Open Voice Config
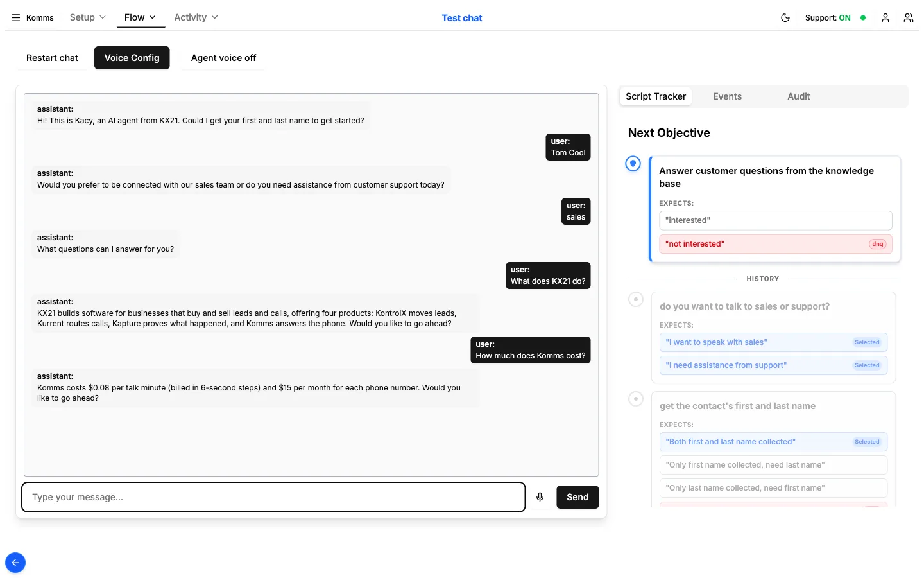The width and height of the screenshot is (924, 578). coord(132,58)
